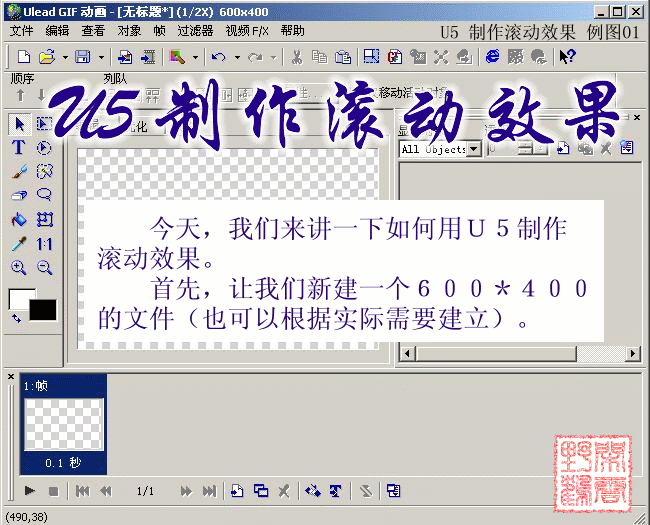650x525 pixels.
Task: Open the 视频 F/X menu
Action: (x=247, y=31)
